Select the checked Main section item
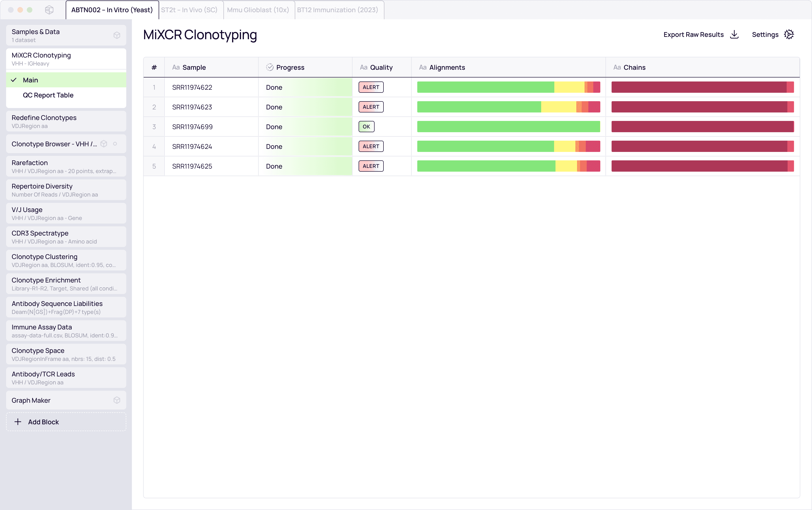The height and width of the screenshot is (510, 812). [30, 80]
